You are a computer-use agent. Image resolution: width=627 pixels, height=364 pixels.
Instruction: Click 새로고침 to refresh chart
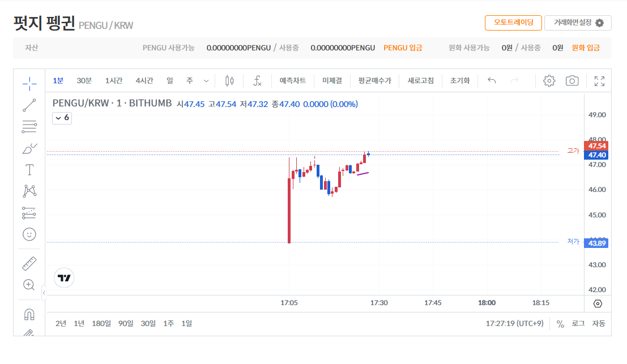point(420,81)
